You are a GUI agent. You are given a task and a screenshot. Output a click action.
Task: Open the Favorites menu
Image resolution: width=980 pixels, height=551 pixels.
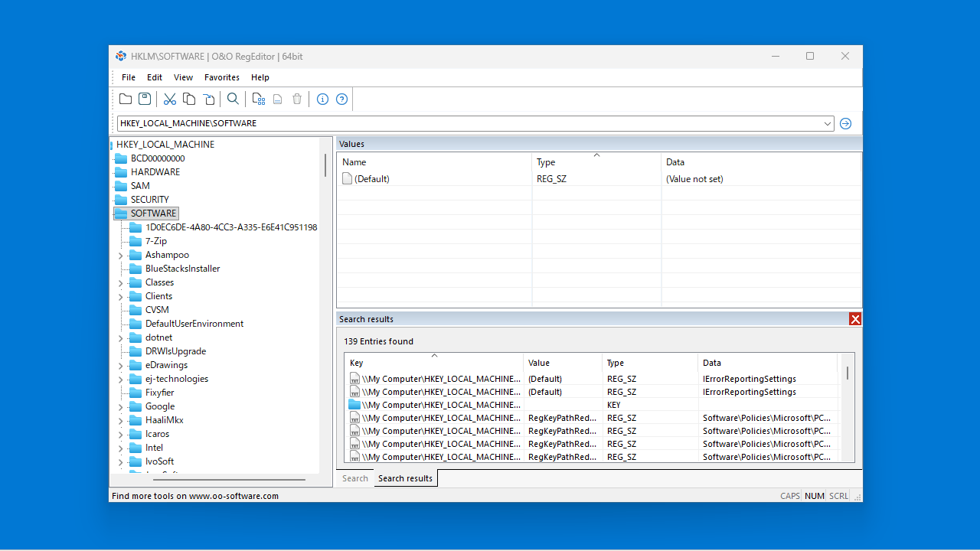[222, 77]
